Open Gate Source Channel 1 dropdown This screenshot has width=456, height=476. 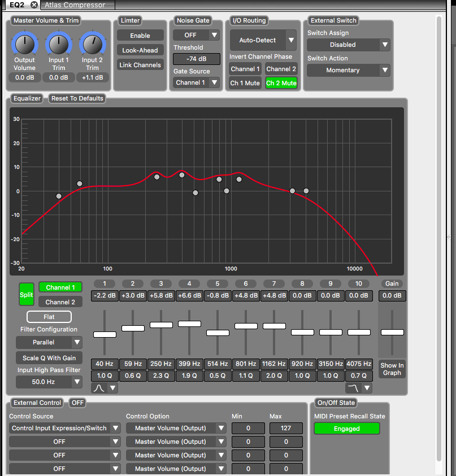196,82
